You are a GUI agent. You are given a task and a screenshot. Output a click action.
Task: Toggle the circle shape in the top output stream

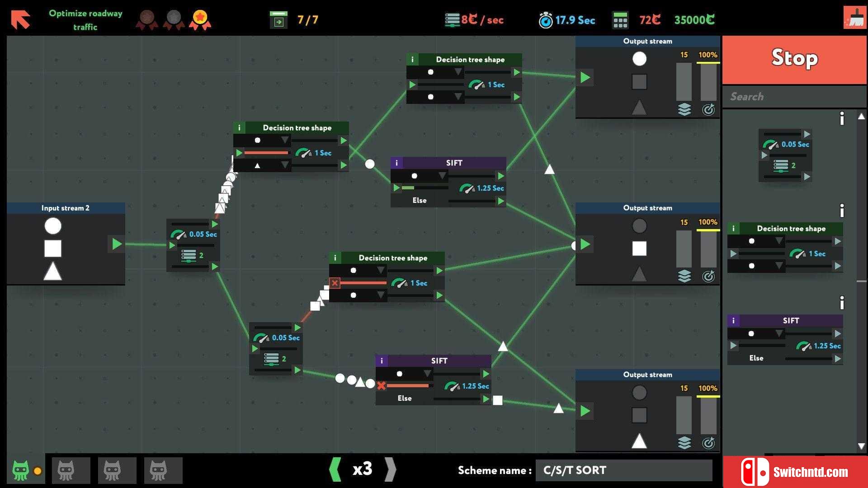coord(639,59)
